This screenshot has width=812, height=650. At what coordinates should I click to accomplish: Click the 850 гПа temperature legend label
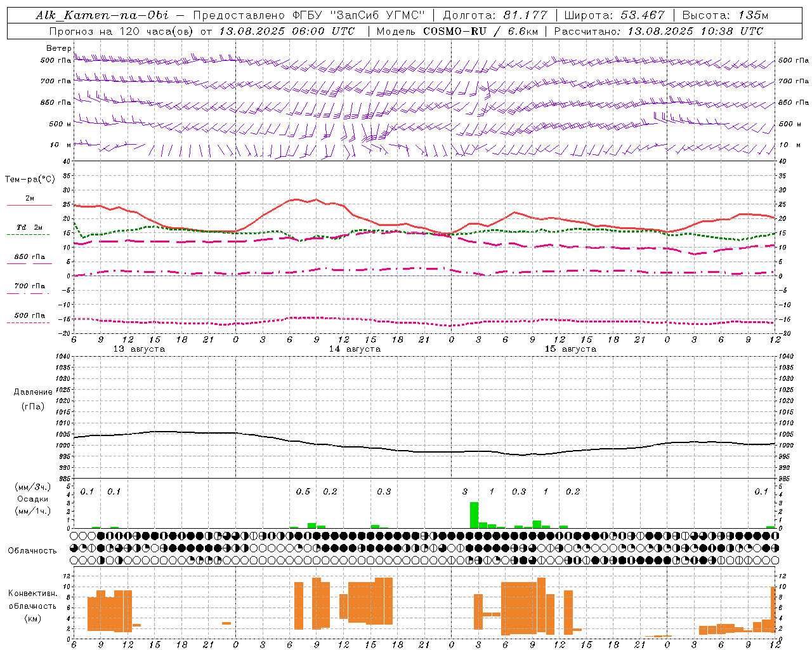click(30, 257)
